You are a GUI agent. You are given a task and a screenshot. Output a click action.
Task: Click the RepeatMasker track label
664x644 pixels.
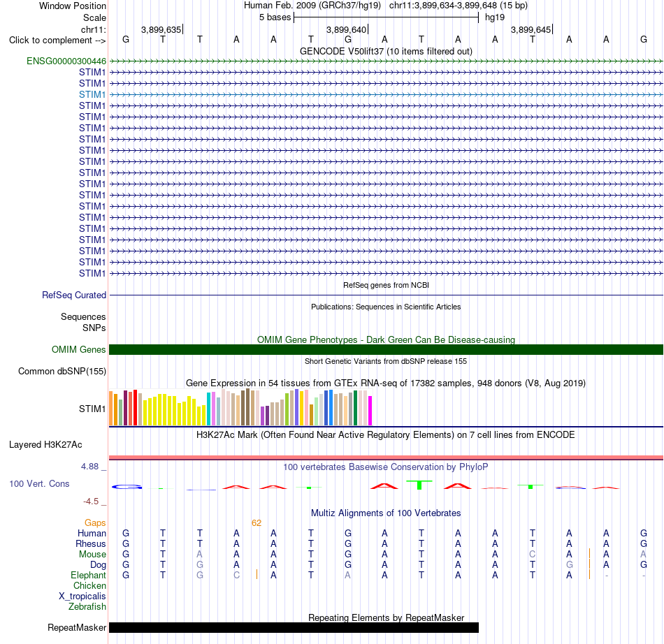click(77, 627)
